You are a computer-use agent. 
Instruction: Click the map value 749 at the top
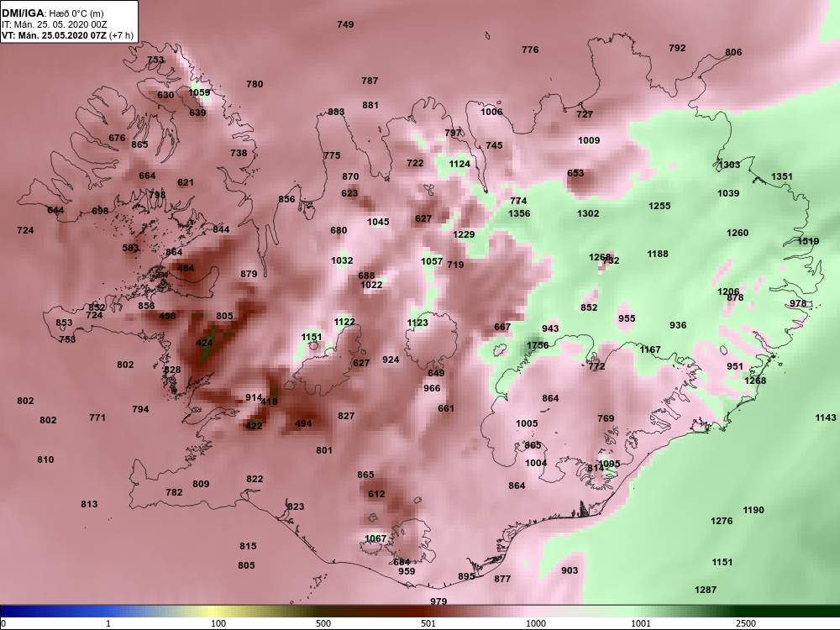(345, 24)
